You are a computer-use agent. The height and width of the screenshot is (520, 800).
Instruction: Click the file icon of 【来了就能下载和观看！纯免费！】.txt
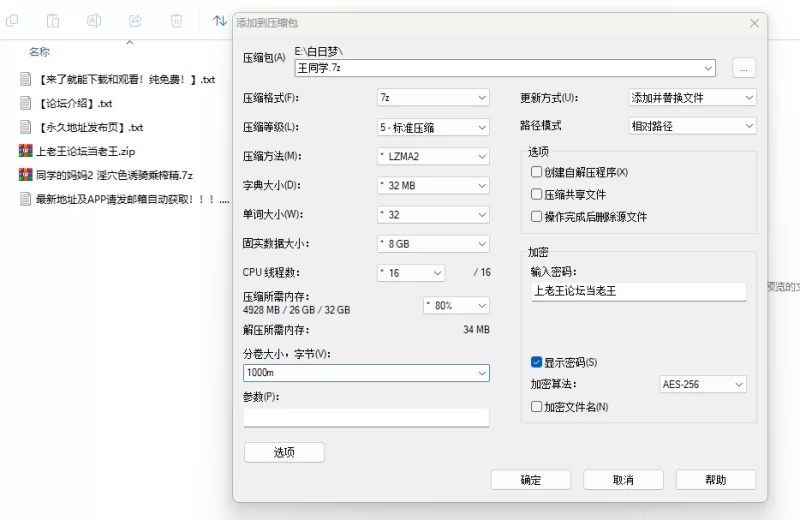point(26,79)
